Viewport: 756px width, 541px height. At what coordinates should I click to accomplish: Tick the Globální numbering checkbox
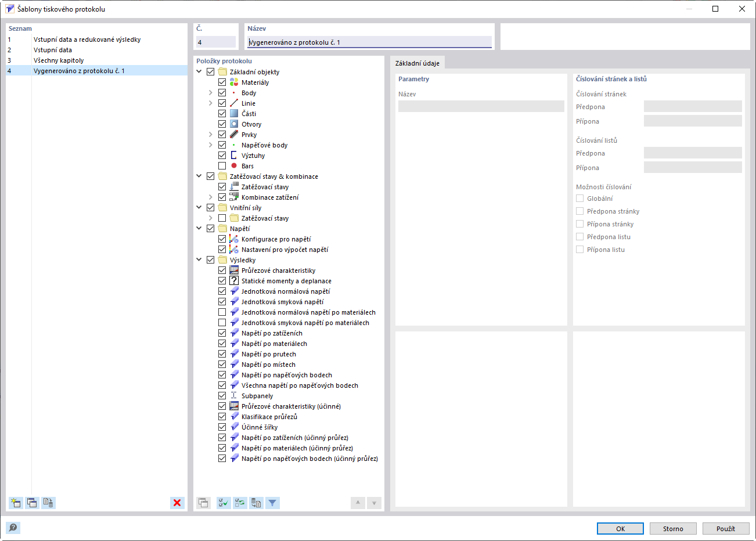579,199
